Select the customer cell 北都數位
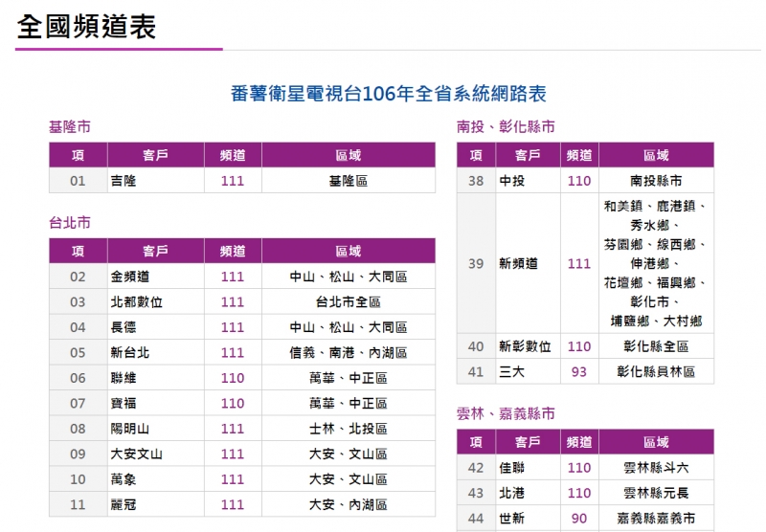The image size is (766, 532). pyautogui.click(x=156, y=301)
